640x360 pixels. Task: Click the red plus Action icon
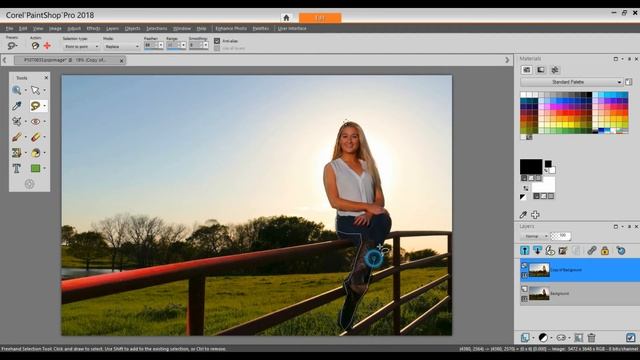47,46
